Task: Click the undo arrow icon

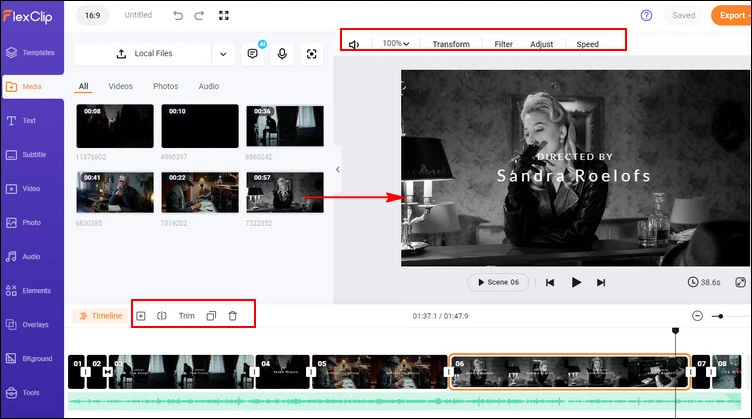Action: (x=178, y=15)
